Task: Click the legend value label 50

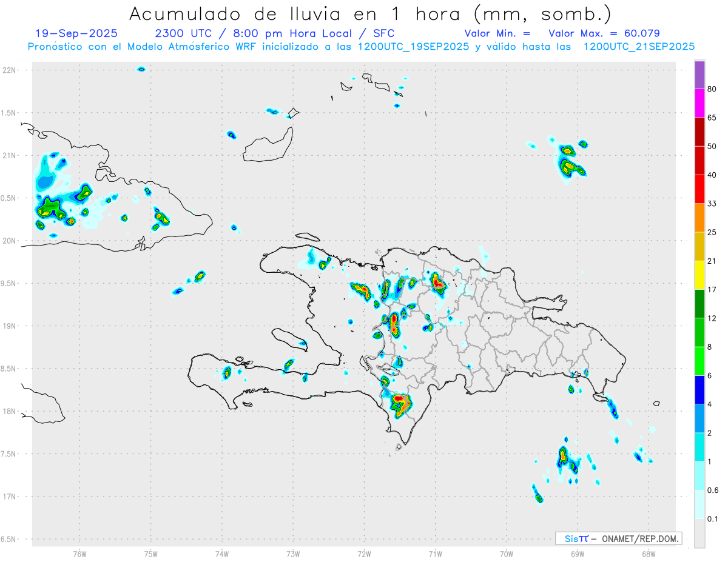Action: pos(712,146)
